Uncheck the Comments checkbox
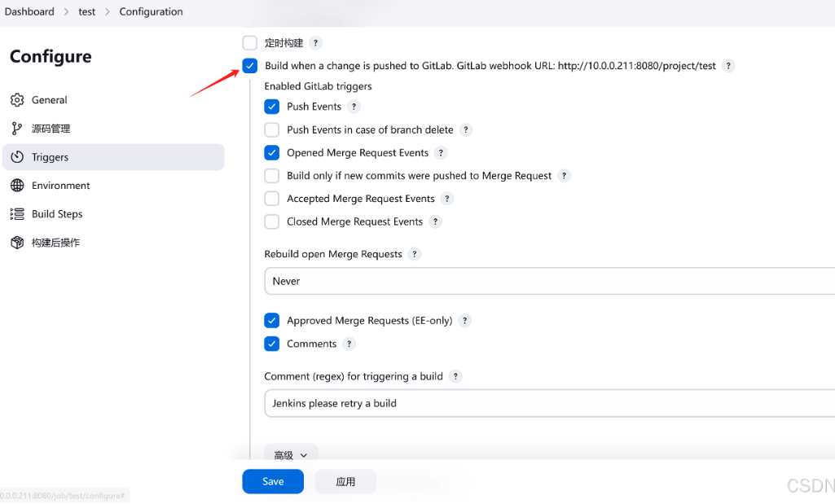This screenshot has height=504, width=835. (x=271, y=344)
